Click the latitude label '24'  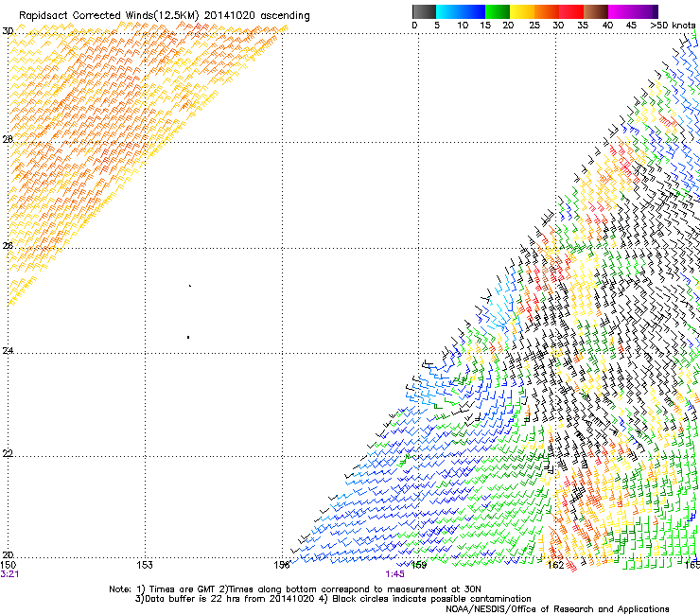click(8, 351)
